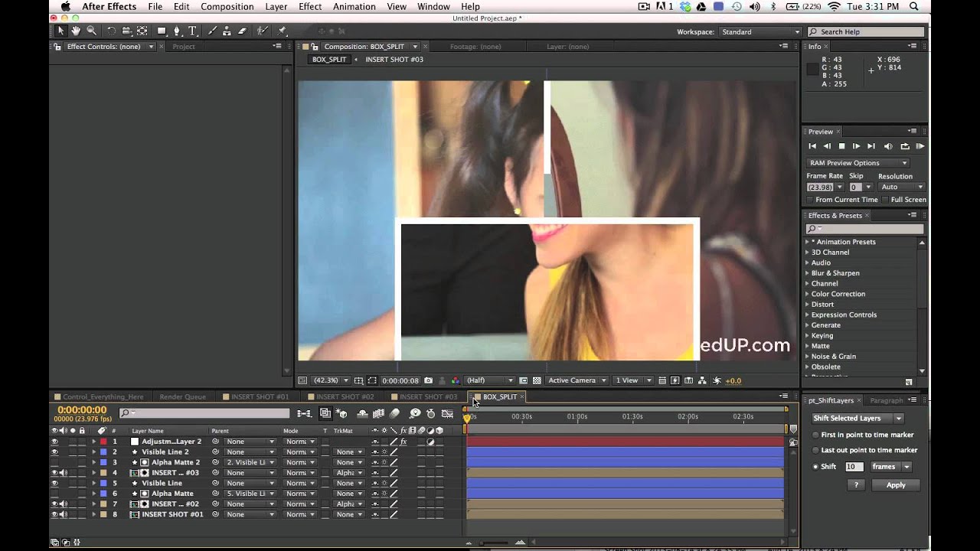Select the Puppet Pin tool
980x551 pixels.
coord(282,31)
